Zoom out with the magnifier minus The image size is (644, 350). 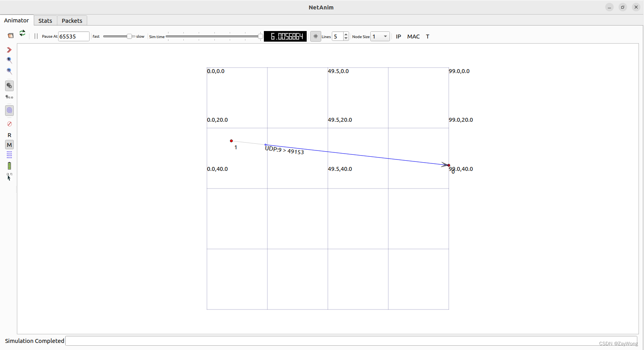tap(9, 71)
